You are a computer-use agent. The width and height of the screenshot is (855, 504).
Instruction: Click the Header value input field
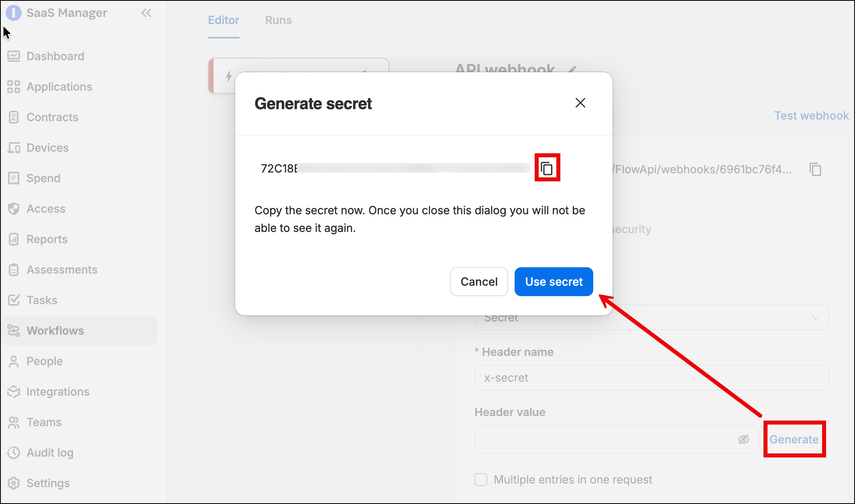point(616,439)
